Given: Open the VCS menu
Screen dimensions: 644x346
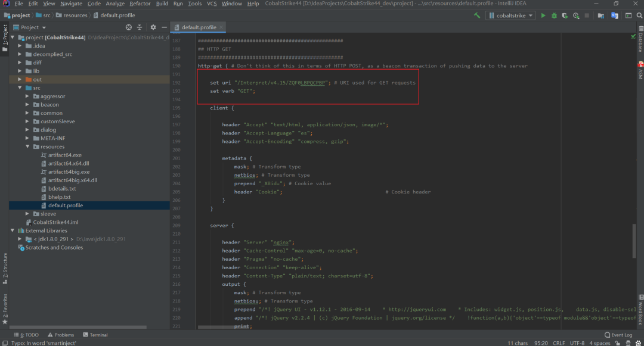Looking at the screenshot, I should (212, 4).
